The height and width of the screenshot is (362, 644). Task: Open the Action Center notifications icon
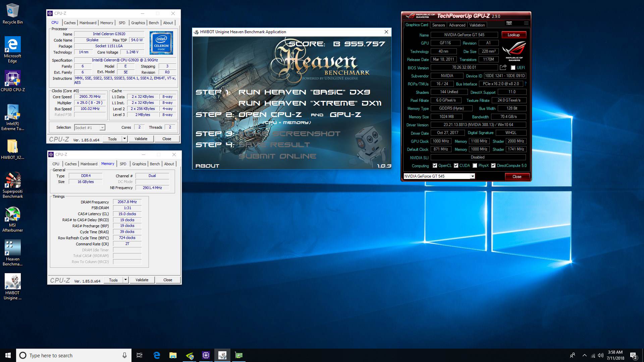pos(634,355)
